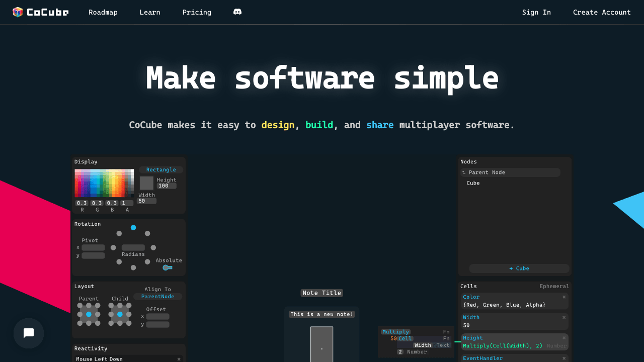Pick a color from the Display palette
The image size is (644, 362).
tap(104, 183)
